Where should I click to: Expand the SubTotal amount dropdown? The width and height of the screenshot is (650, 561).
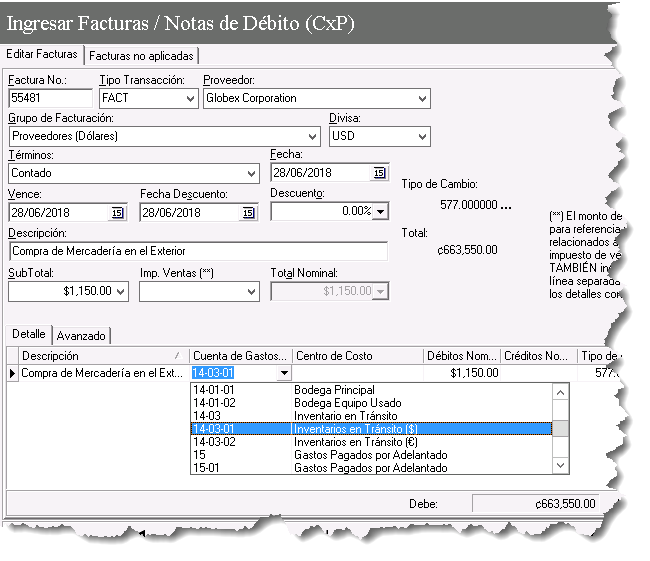point(121,291)
